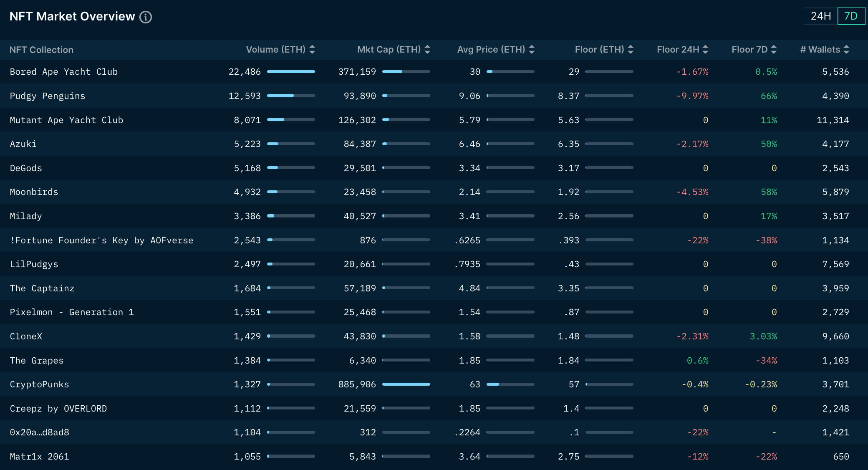Click Matr1x 2061 wallets count 650

[x=841, y=457]
